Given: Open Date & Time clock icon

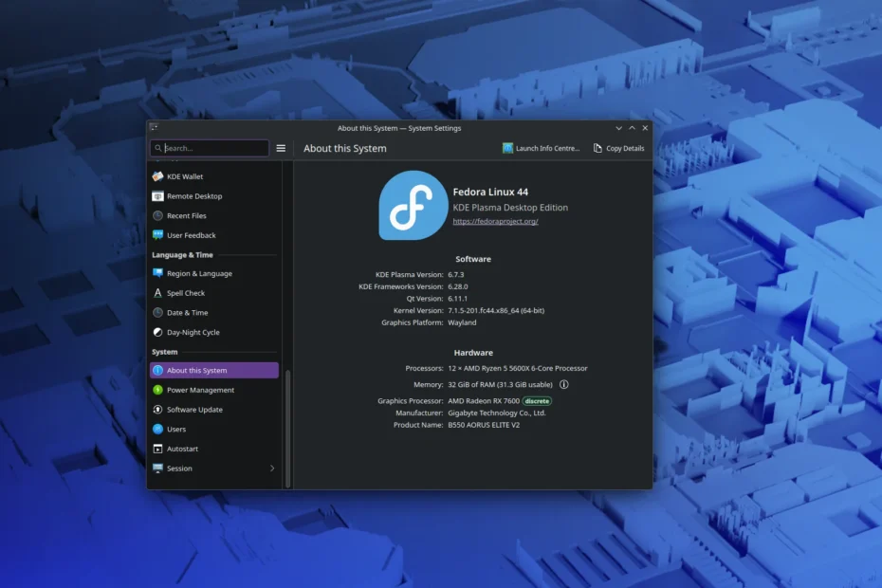Looking at the screenshot, I should 157,312.
